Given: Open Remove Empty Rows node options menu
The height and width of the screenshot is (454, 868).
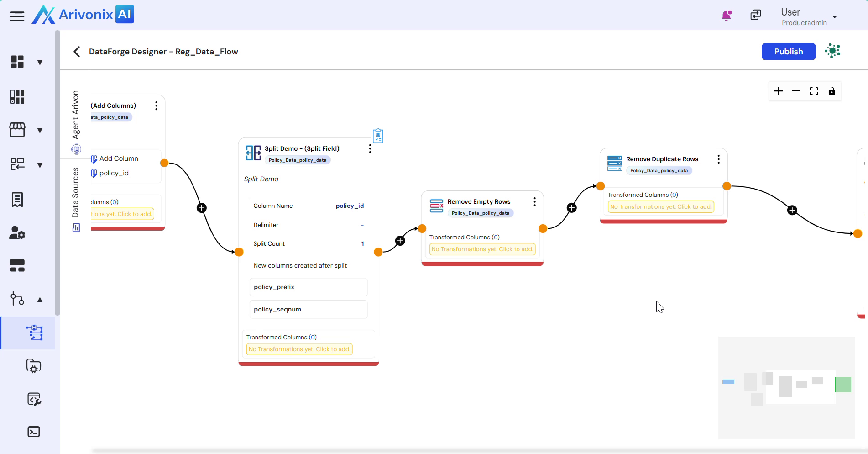Looking at the screenshot, I should pyautogui.click(x=534, y=202).
